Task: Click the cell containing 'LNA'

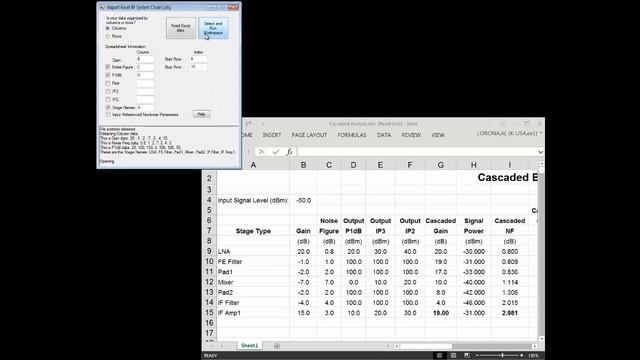Action: [253, 251]
